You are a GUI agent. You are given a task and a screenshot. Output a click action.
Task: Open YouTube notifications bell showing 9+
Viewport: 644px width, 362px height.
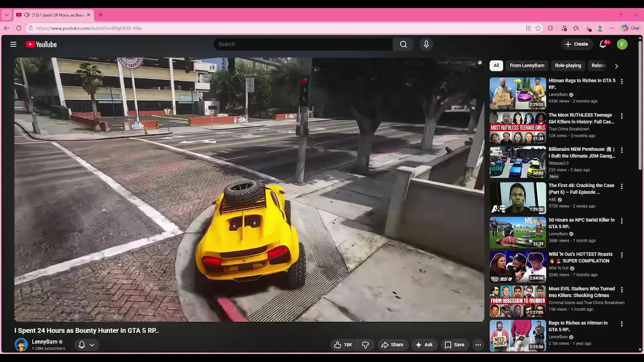point(603,44)
